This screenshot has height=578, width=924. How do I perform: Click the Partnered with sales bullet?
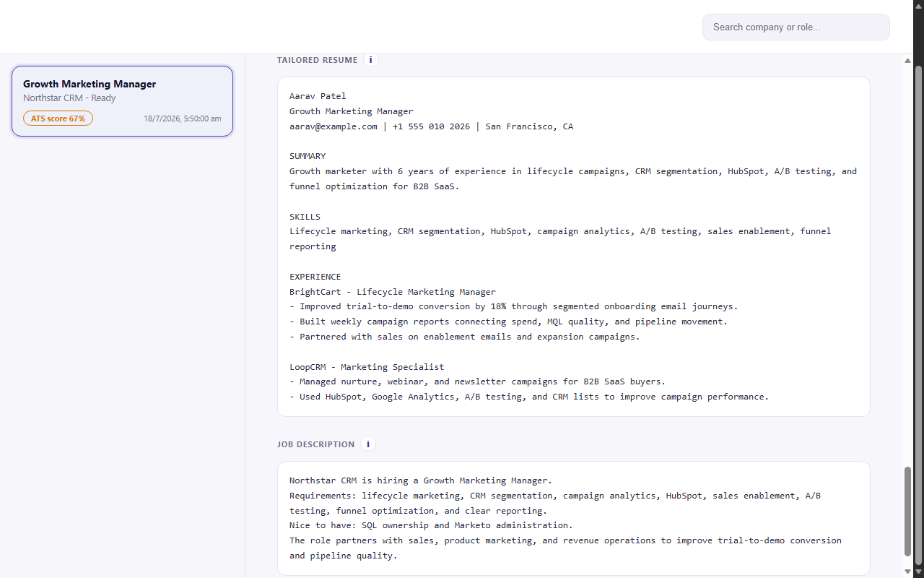click(x=465, y=337)
